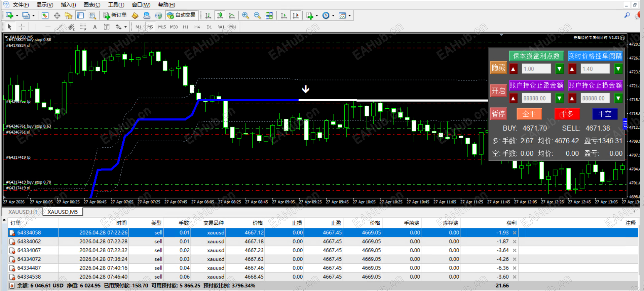This screenshot has width=644, height=291.
Task: Show the Market Watch window
Action: coord(45,15)
